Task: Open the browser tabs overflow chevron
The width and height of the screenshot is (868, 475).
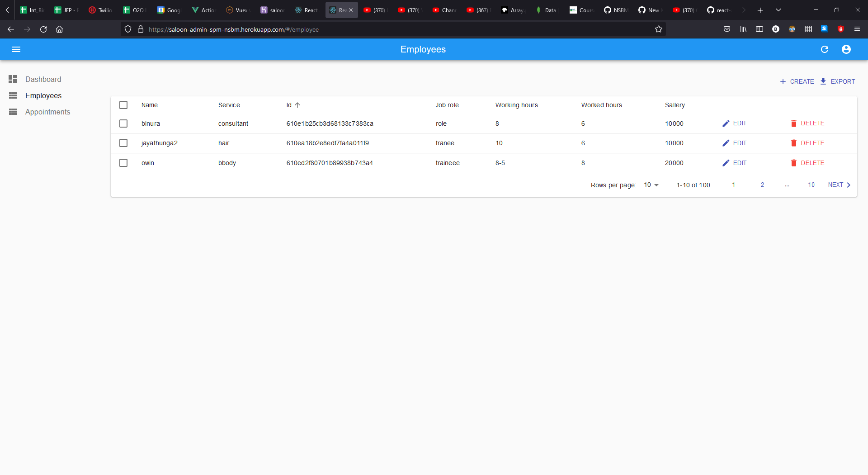Action: (x=778, y=9)
